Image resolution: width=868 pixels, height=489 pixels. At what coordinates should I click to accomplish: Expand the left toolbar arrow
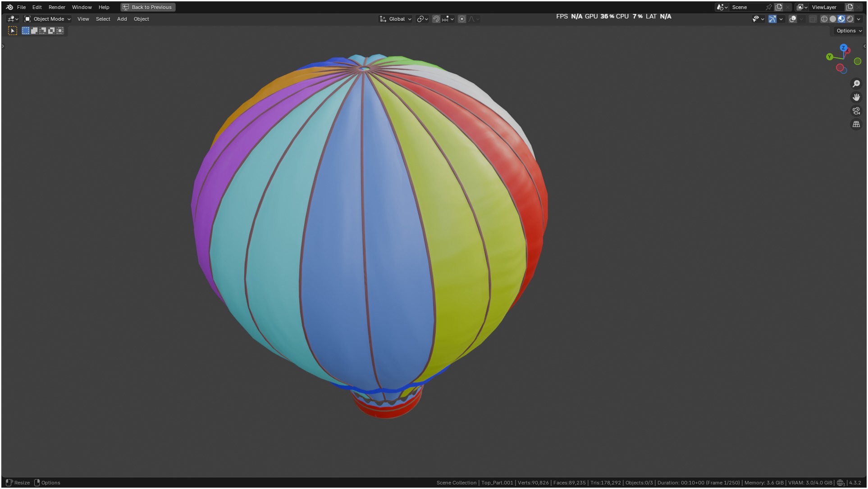(x=3, y=46)
